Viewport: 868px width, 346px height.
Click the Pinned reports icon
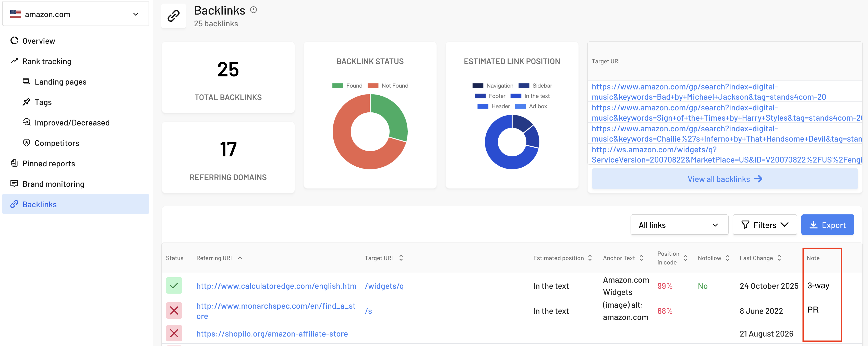click(14, 163)
